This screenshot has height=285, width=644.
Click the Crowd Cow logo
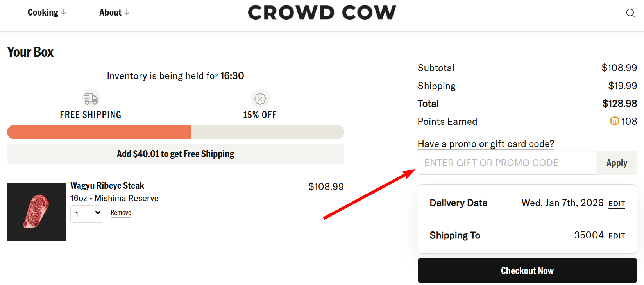click(x=322, y=13)
